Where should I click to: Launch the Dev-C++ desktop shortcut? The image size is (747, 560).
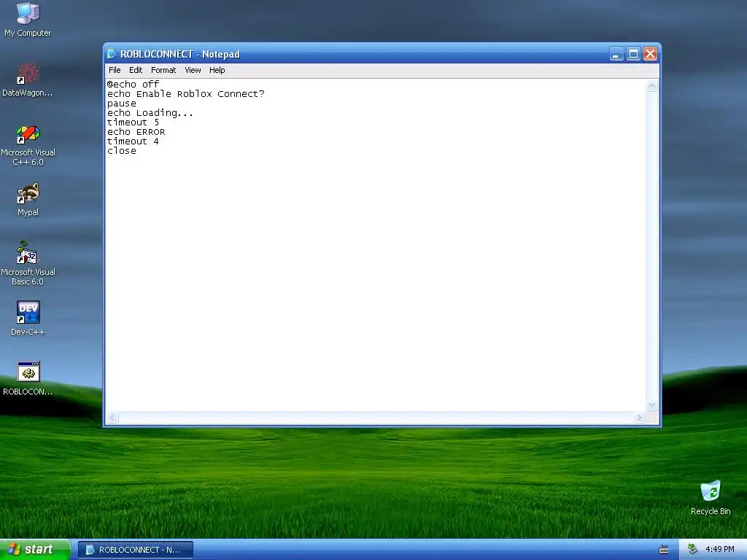28,318
